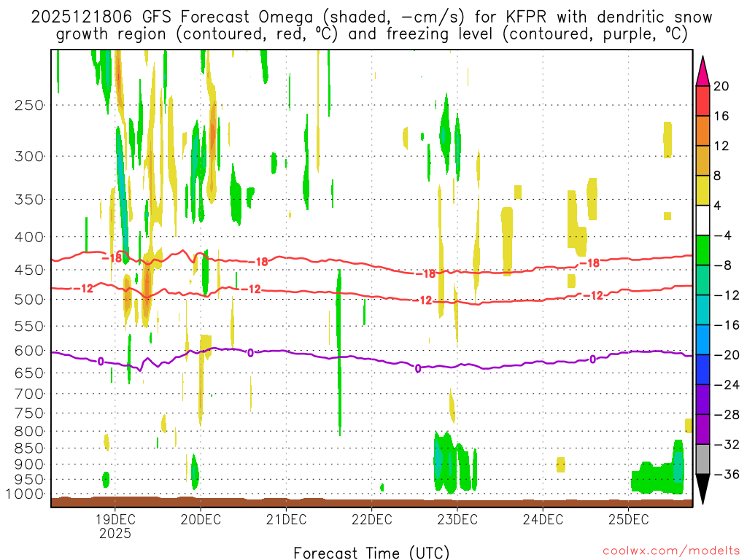This screenshot has height=560, width=747.
Task: Click the yellow colorbar swatch between 4 and 8
Action: pyautogui.click(x=703, y=190)
